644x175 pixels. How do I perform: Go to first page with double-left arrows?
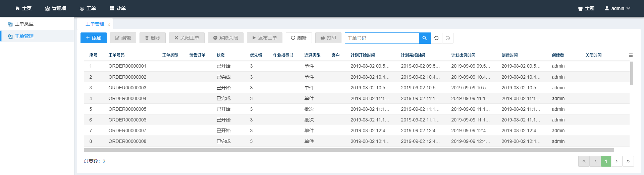pos(584,161)
